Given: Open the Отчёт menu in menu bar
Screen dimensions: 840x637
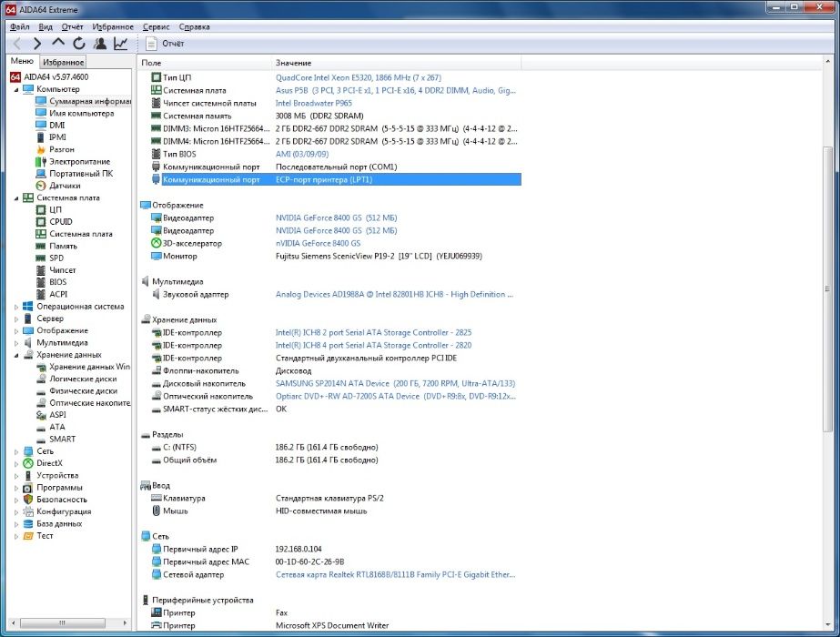Looking at the screenshot, I should [72, 26].
